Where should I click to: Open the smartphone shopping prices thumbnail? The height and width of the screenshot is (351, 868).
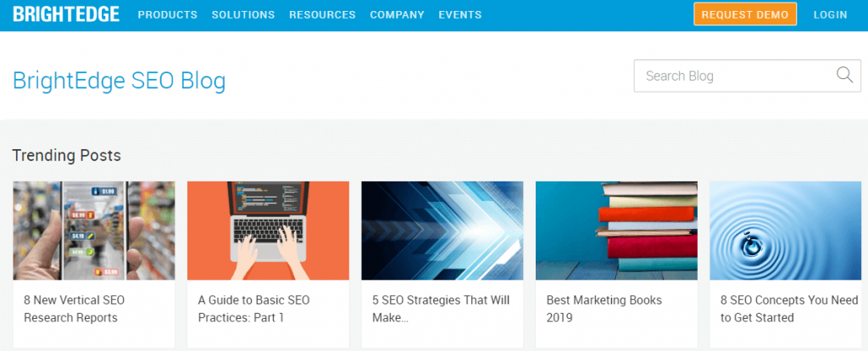click(94, 231)
